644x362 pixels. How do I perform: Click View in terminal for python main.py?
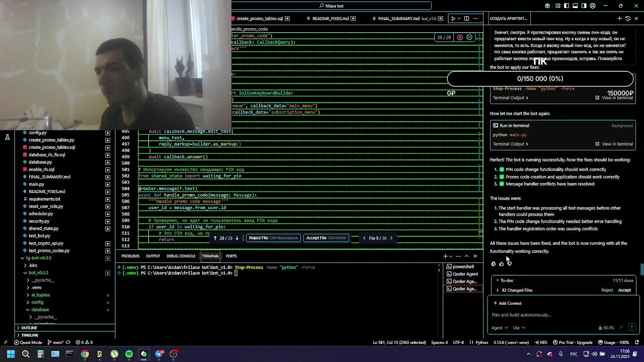614,144
